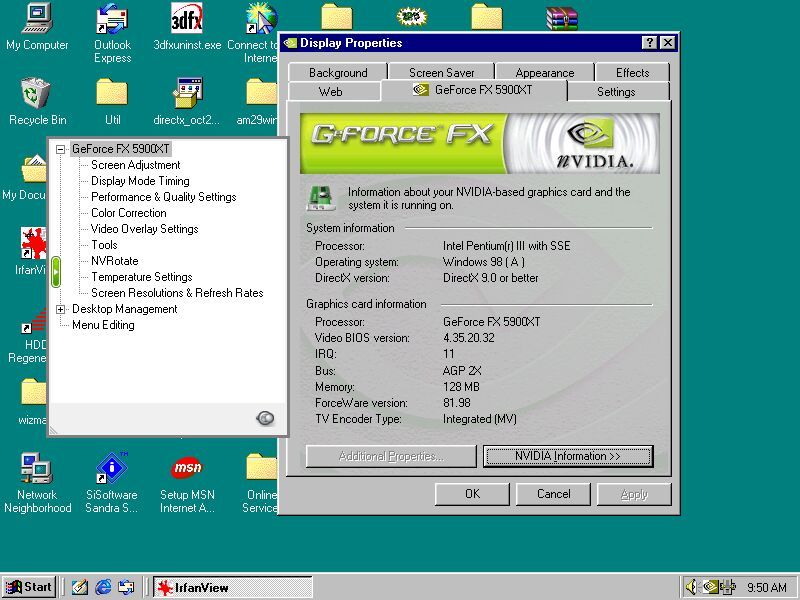The height and width of the screenshot is (600, 800).
Task: Open Color Correction entry
Action: (129, 213)
